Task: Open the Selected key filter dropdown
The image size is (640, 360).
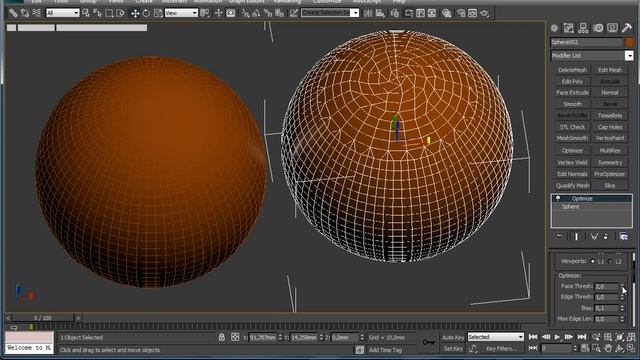Action: (x=496, y=337)
